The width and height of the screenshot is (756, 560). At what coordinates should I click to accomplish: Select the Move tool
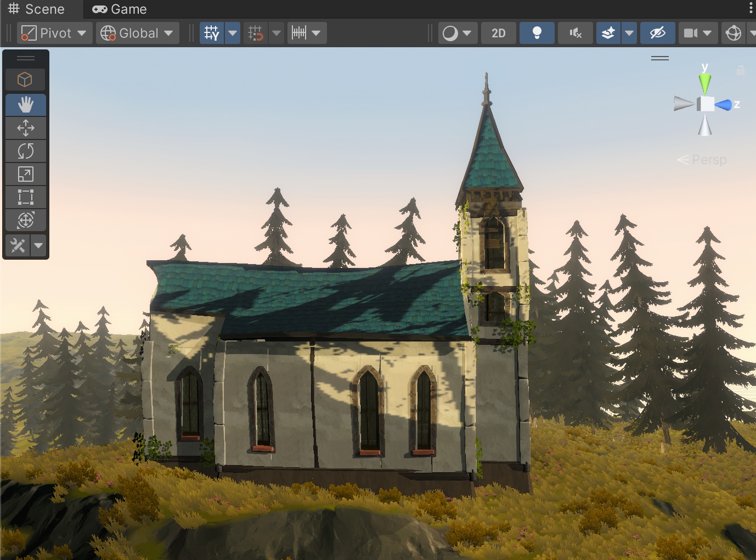[x=25, y=128]
